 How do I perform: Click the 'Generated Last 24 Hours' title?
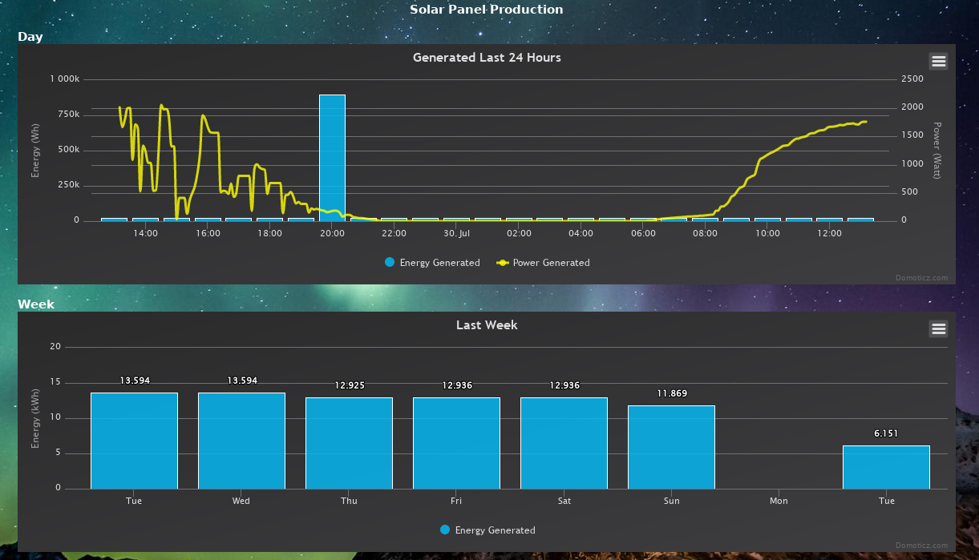coord(487,58)
